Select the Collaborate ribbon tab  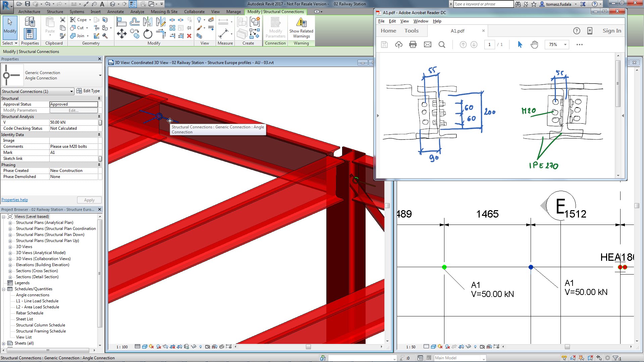(x=195, y=12)
